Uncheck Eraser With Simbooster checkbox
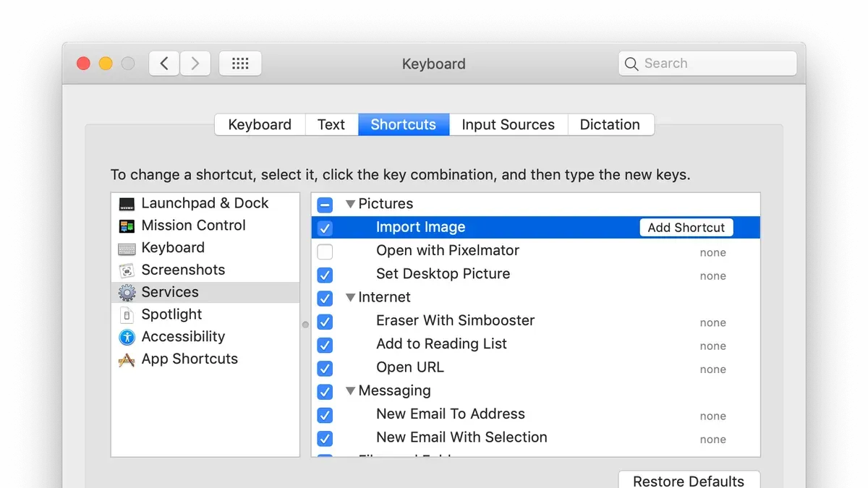This screenshot has width=868, height=488. tap(325, 322)
